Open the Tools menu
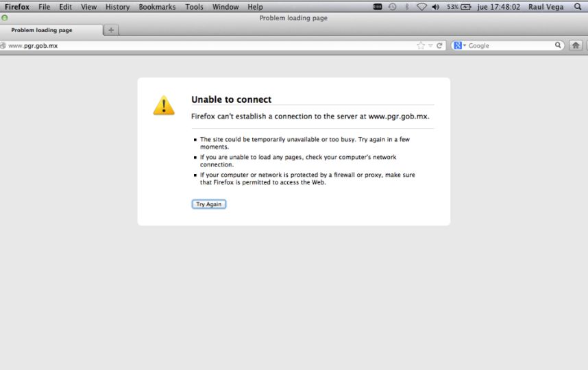588x370 pixels. click(194, 7)
